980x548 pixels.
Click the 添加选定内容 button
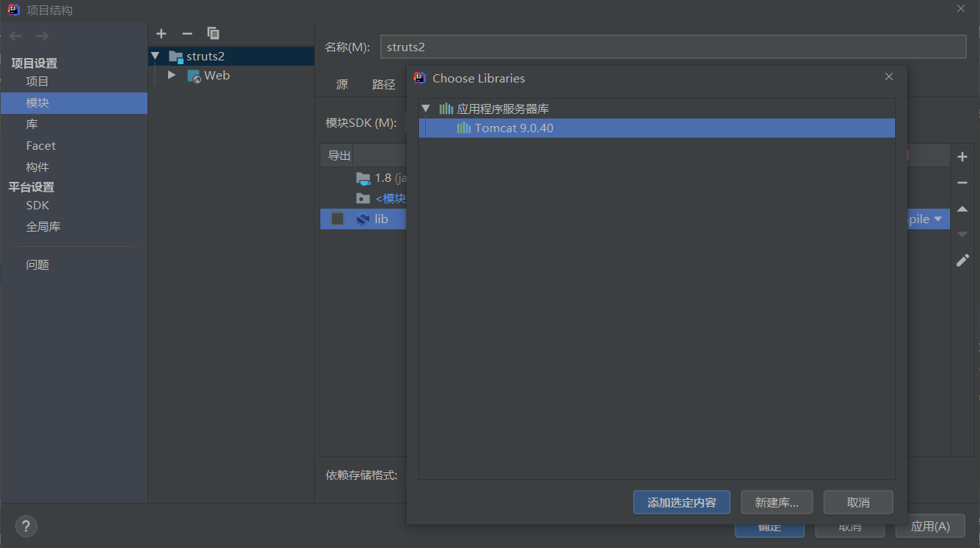[x=682, y=502]
